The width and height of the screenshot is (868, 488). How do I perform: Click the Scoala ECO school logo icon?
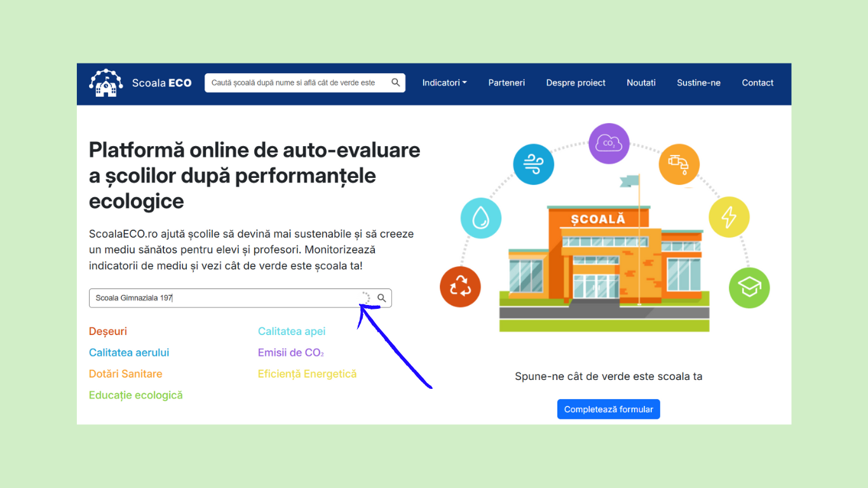pos(105,83)
